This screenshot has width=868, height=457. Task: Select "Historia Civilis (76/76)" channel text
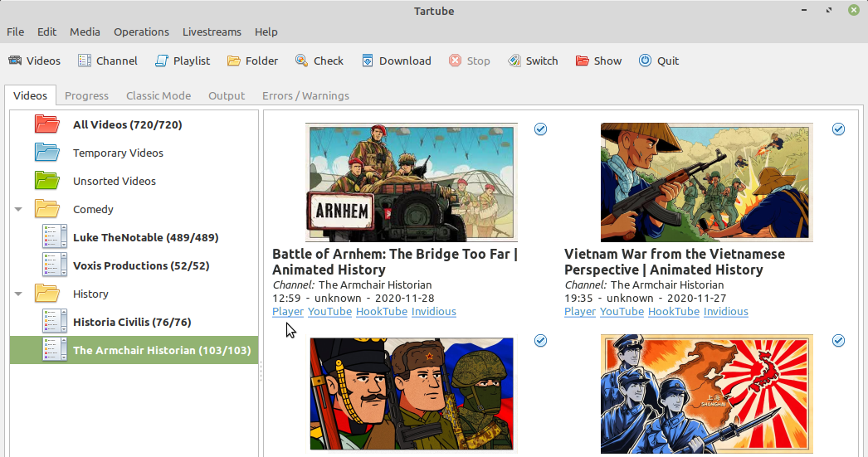click(x=132, y=322)
